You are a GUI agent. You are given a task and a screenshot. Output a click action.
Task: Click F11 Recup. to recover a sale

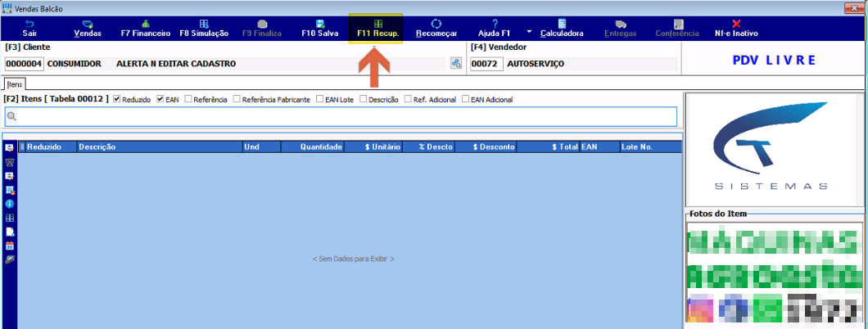coord(376,29)
